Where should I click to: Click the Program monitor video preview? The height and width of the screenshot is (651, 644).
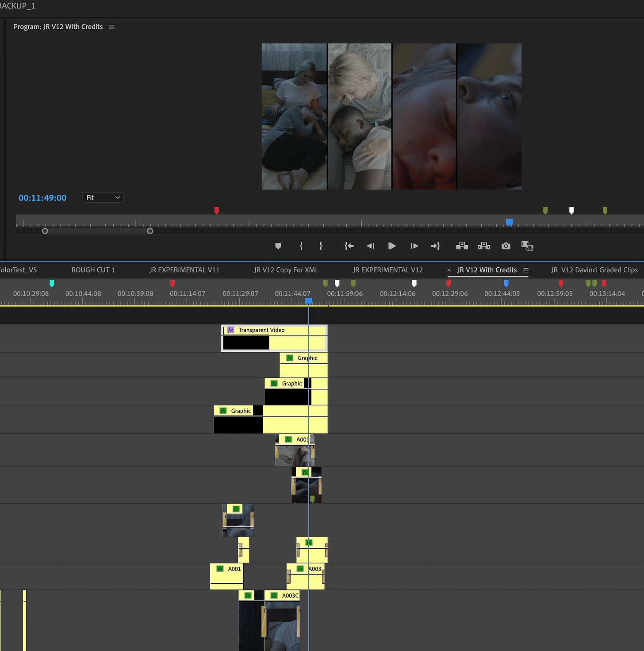click(391, 116)
